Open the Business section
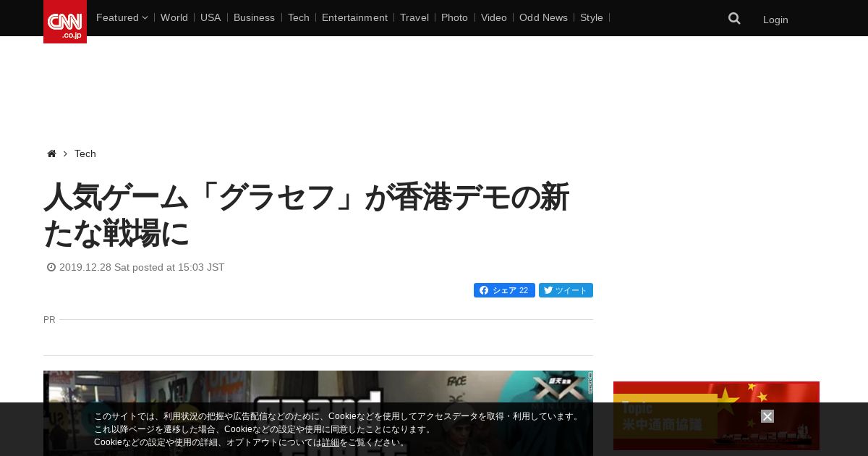Image resolution: width=868 pixels, height=456 pixels. click(x=254, y=17)
